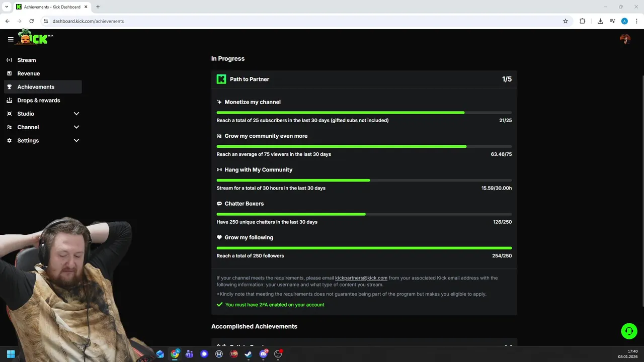Image resolution: width=644 pixels, height=362 pixels.
Task: Click the Grow my following heart icon
Action: pos(219,237)
